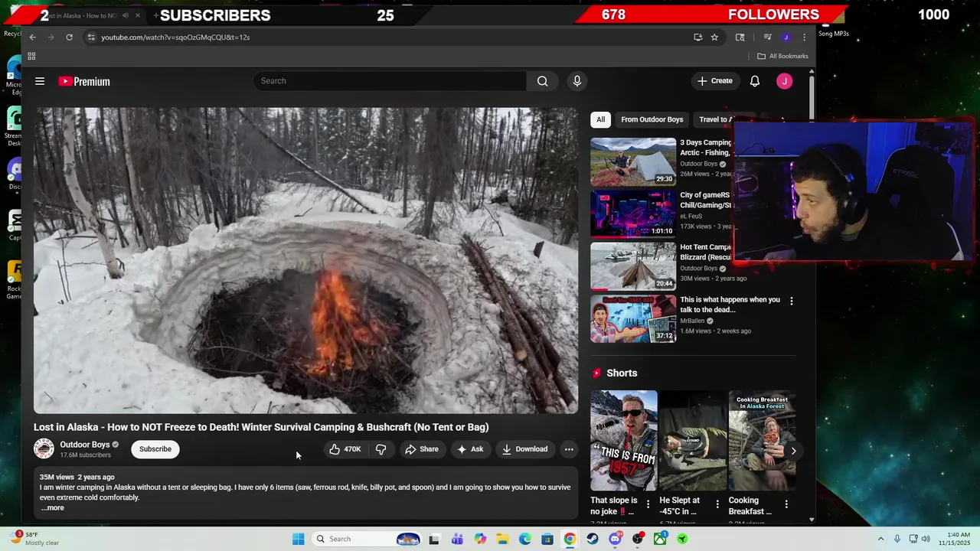
Task: Reload the browser page
Action: pyautogui.click(x=69, y=37)
